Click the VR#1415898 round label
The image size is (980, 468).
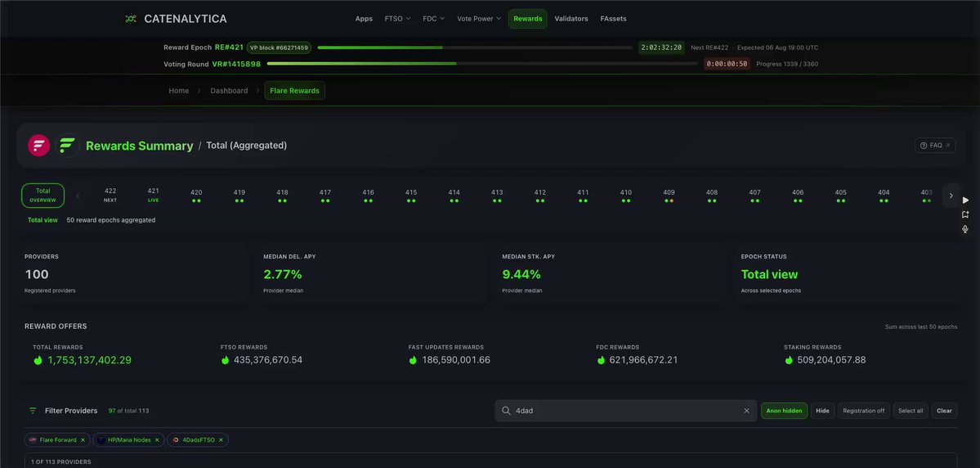(x=236, y=64)
